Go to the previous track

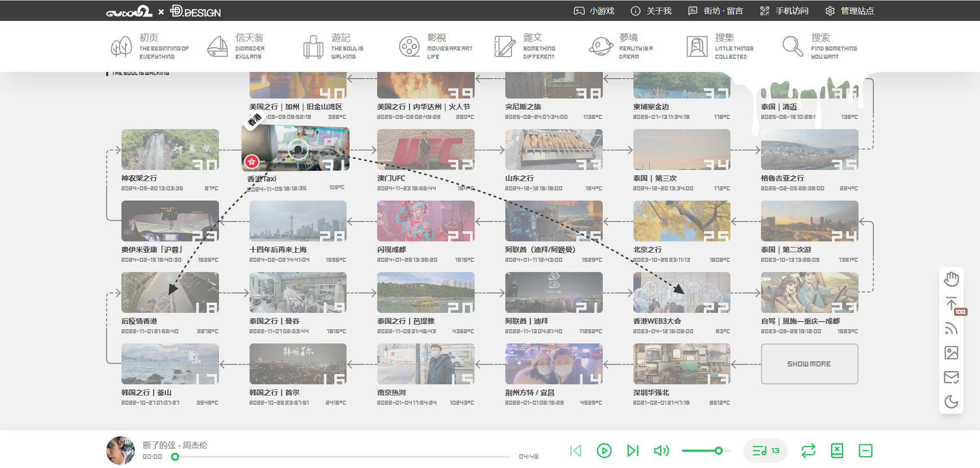[x=576, y=451]
